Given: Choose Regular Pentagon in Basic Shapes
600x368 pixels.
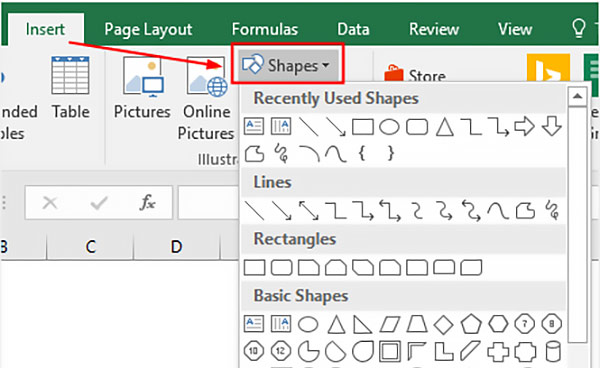Looking at the screenshot, I should 471,324.
